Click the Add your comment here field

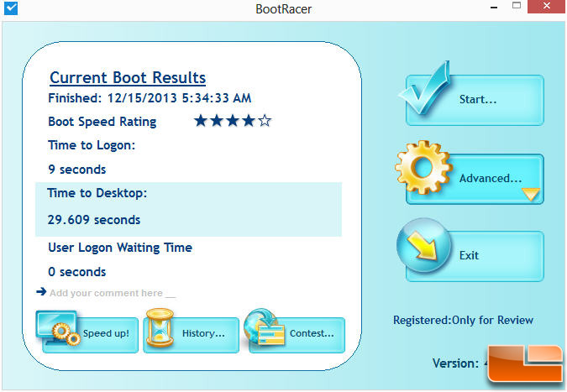pos(113,293)
